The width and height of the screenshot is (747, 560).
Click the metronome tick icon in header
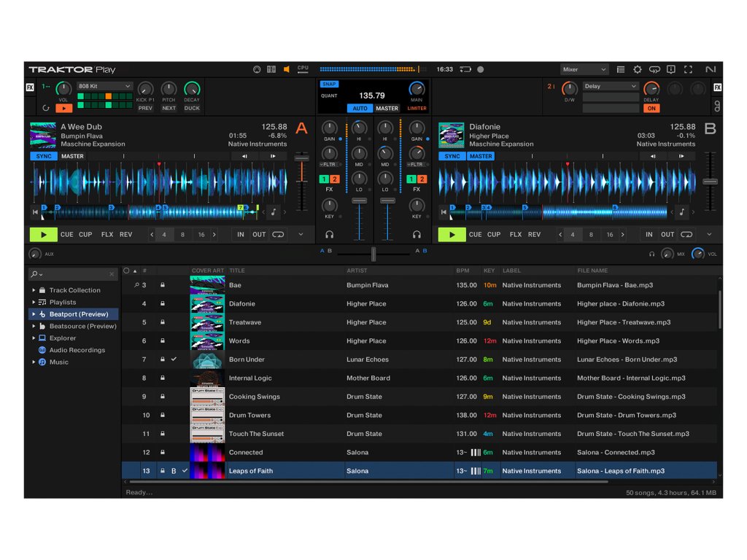pos(257,70)
